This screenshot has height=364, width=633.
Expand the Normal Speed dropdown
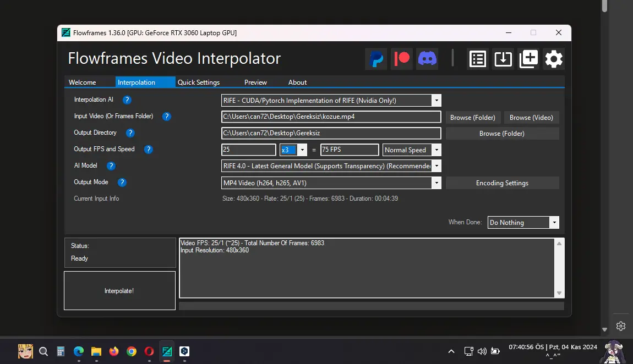tap(436, 150)
